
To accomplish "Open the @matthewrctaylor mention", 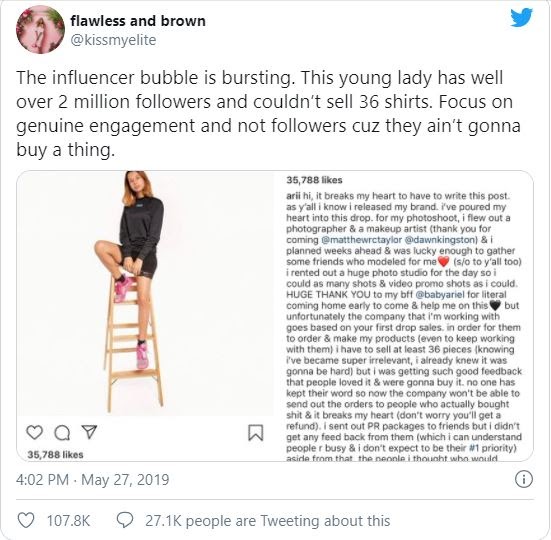I will tap(361, 240).
